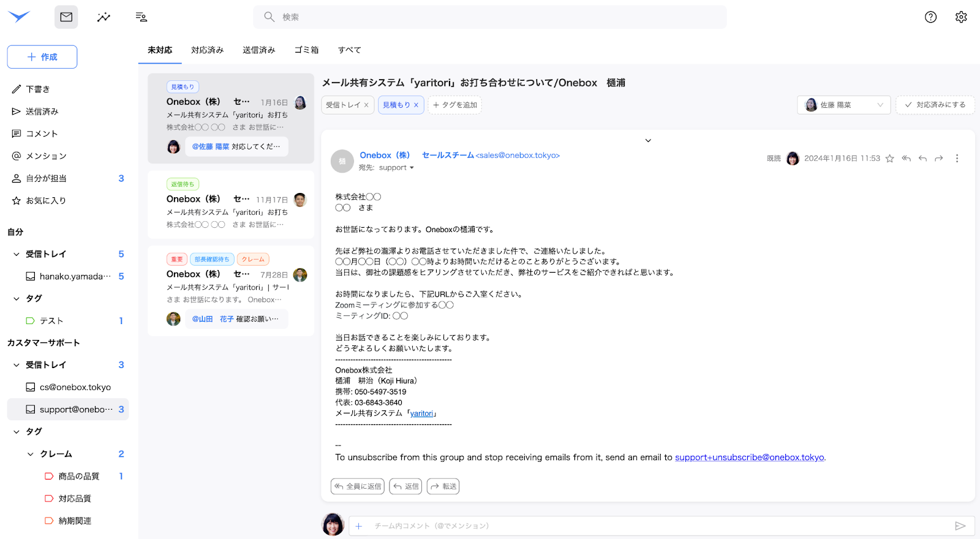Open cs@onebox.tokyo mailbox
Viewport: 980px width, 539px height.
[x=68, y=387]
